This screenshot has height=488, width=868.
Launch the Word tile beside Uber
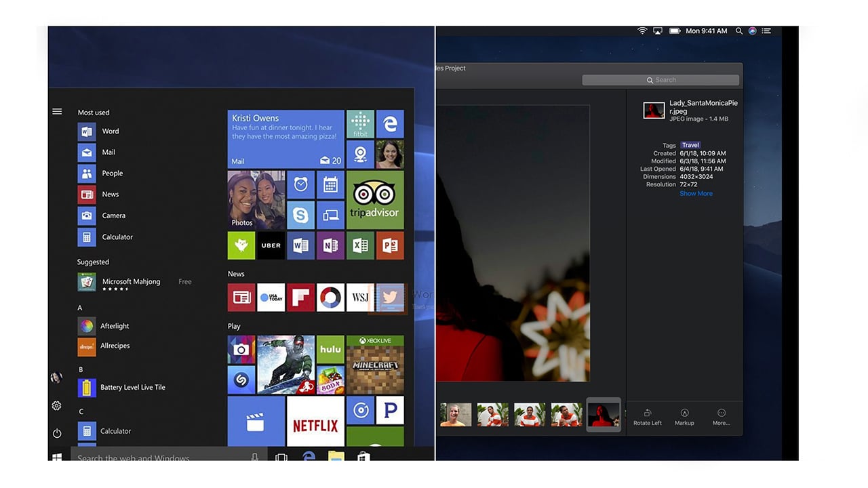point(300,245)
